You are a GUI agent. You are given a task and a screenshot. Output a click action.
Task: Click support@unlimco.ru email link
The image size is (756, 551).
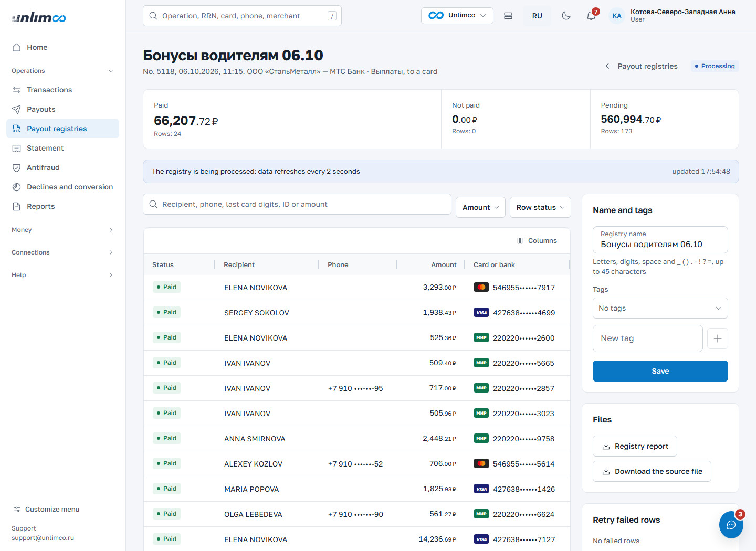tap(43, 538)
